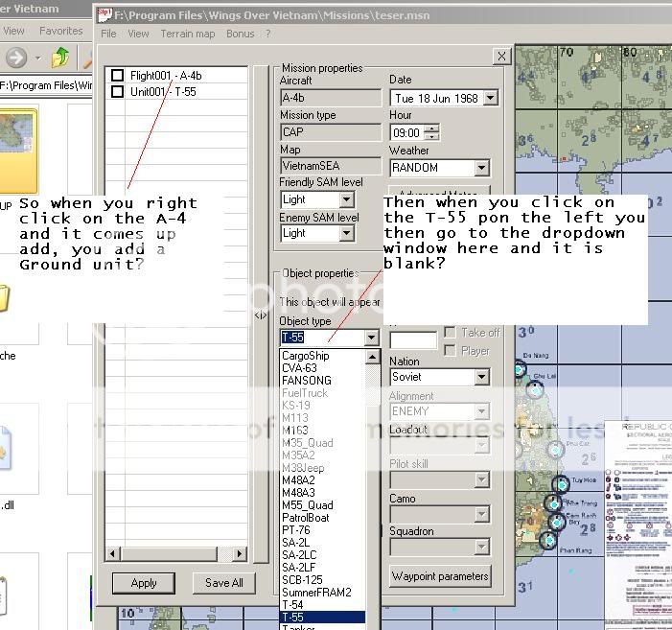Select SA-2LF in object type list
The image size is (672, 630).
[x=323, y=568]
